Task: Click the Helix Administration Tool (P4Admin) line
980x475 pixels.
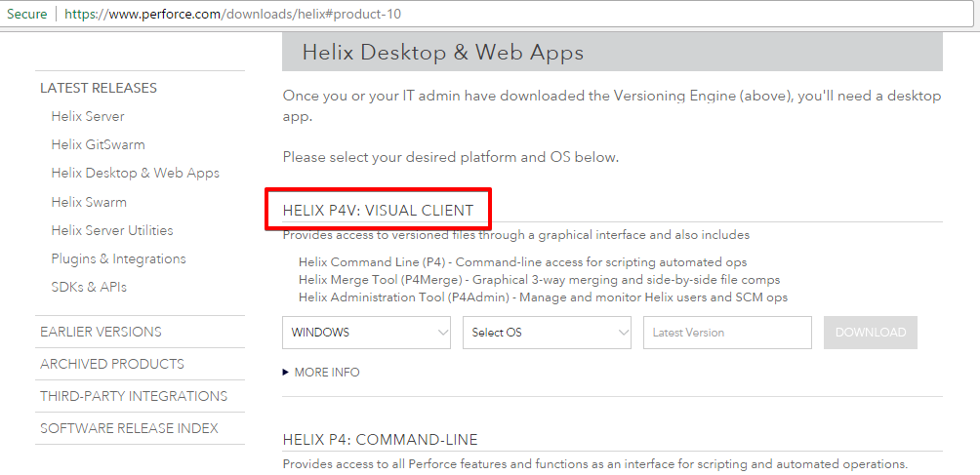Action: pos(543,297)
